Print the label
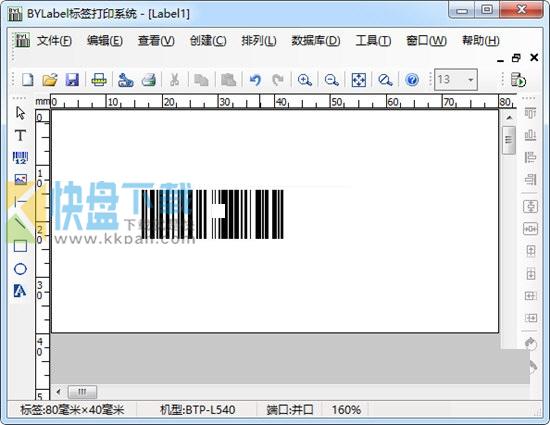The width and height of the screenshot is (550, 425). [149, 80]
